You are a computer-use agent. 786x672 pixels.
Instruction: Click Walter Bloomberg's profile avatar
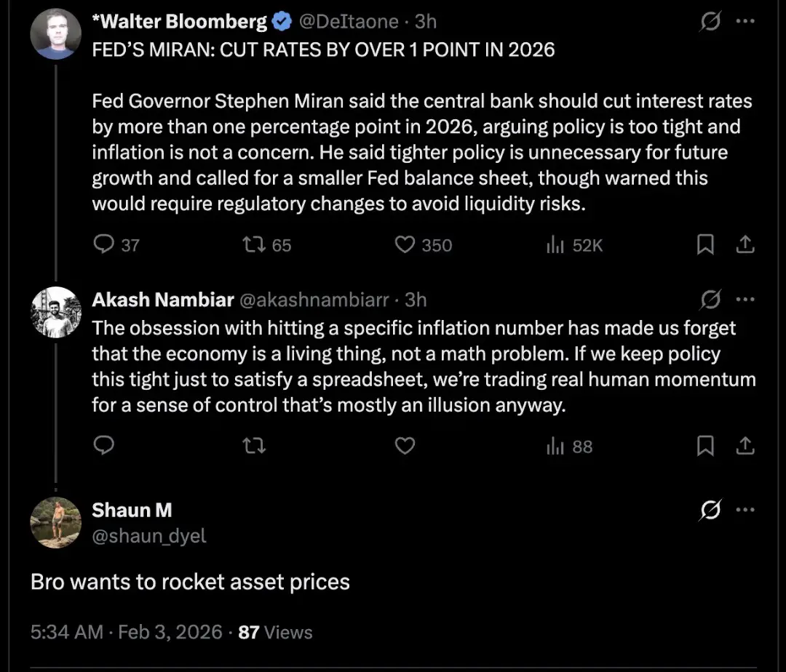55,34
